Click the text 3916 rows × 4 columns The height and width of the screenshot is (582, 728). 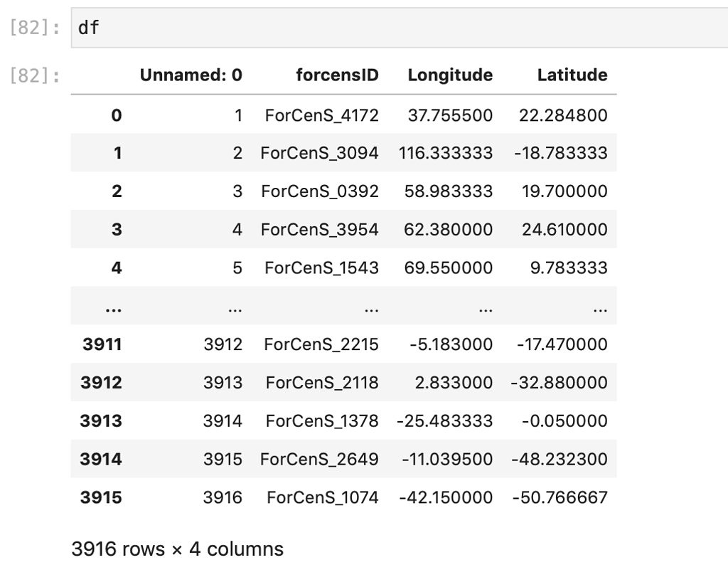(x=177, y=549)
